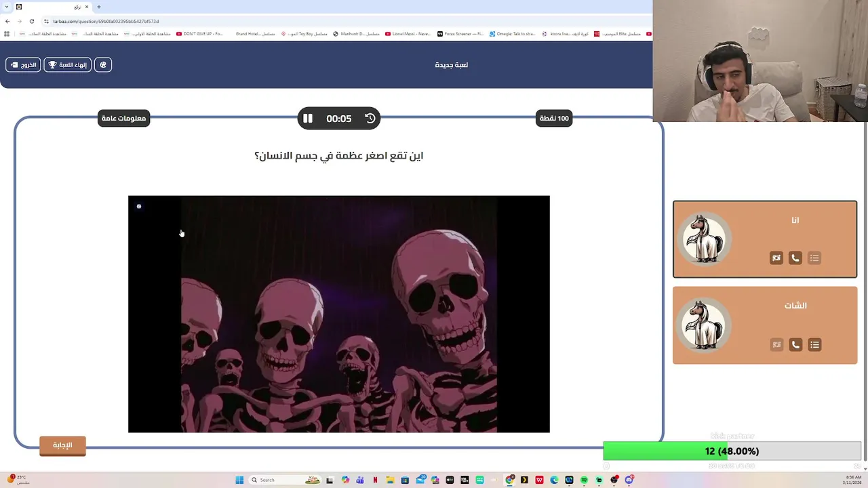Click the 100 نقطة points label
This screenshot has height=488, width=868.
click(x=554, y=118)
